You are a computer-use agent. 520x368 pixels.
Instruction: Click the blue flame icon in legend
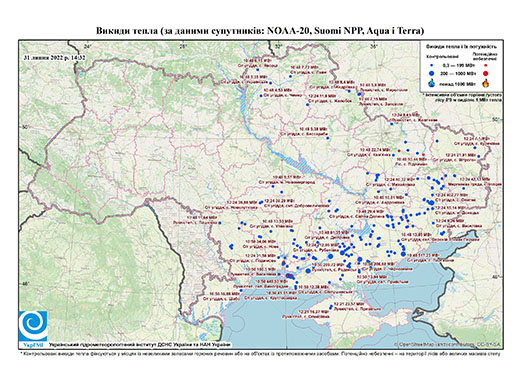432,83
